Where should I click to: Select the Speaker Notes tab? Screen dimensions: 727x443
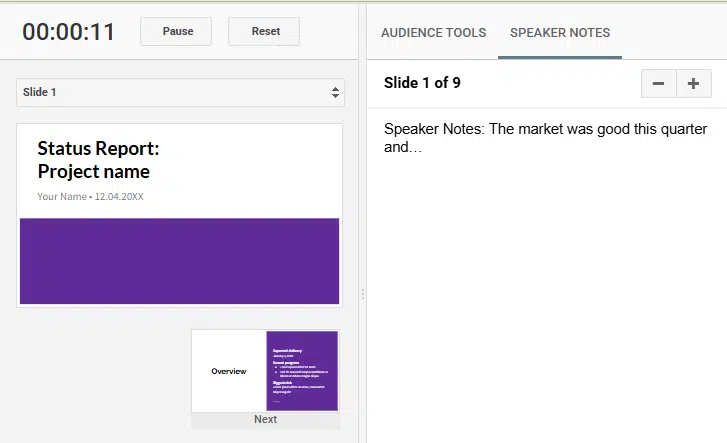(559, 32)
